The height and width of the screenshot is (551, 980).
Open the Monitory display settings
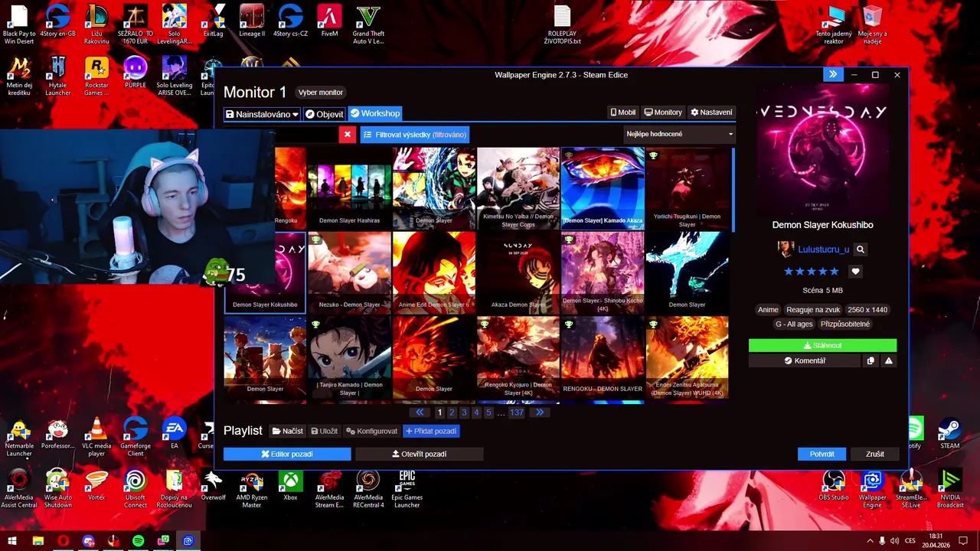(x=663, y=112)
